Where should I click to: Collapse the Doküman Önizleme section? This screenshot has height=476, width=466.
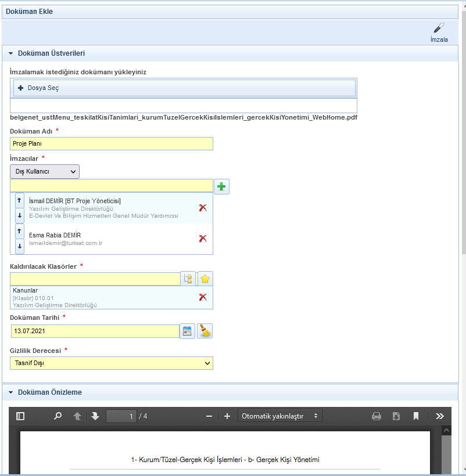click(10, 392)
